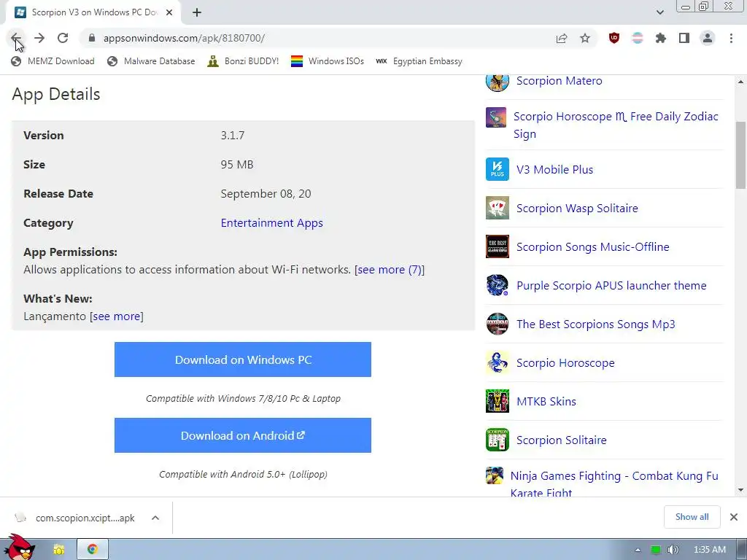Expand What's New see more link
Image resolution: width=747 pixels, height=560 pixels.
117,316
